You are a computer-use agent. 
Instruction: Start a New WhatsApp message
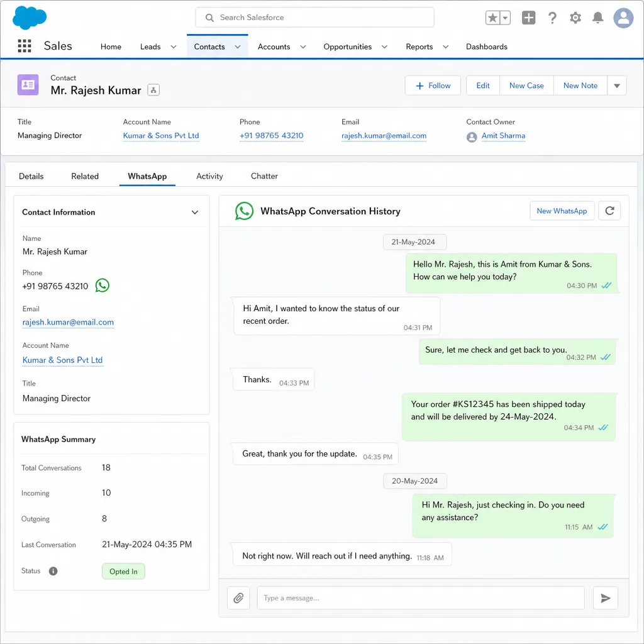562,211
